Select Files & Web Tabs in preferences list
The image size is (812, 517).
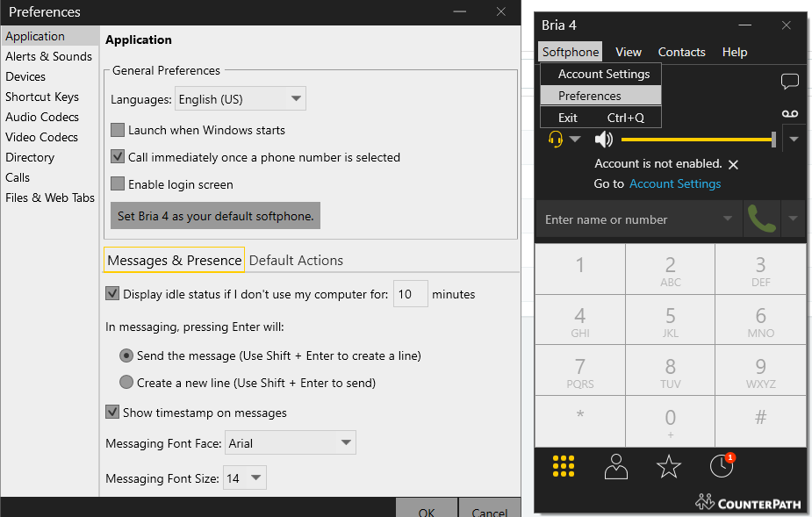(x=50, y=197)
